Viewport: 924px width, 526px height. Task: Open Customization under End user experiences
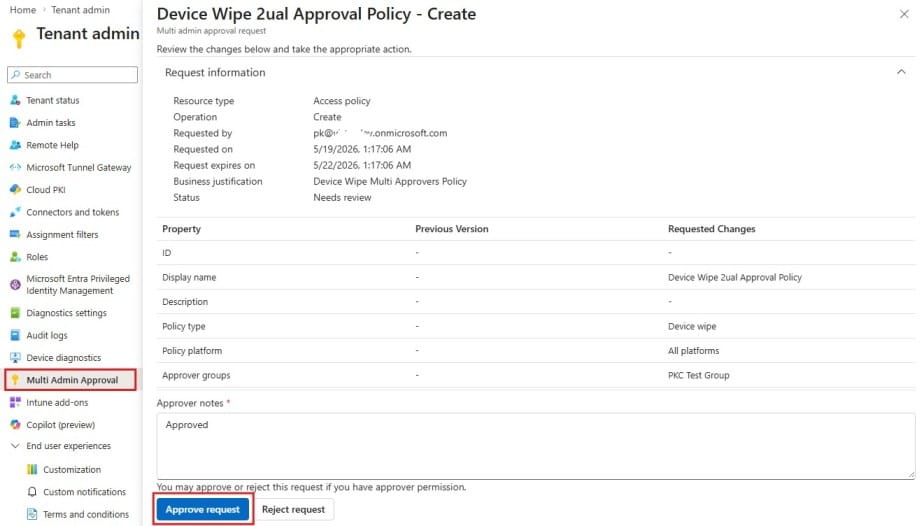click(72, 469)
